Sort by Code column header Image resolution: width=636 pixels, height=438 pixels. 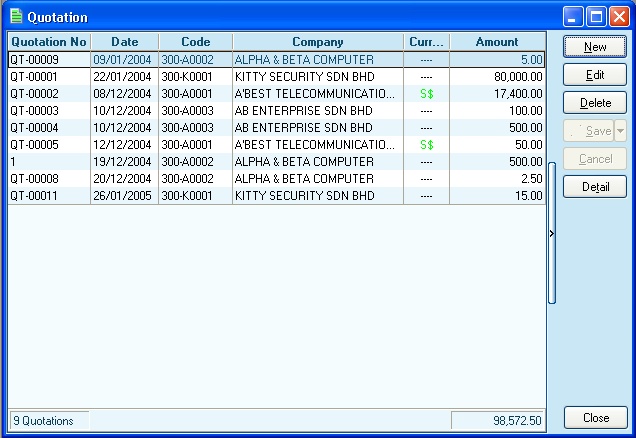(196, 42)
